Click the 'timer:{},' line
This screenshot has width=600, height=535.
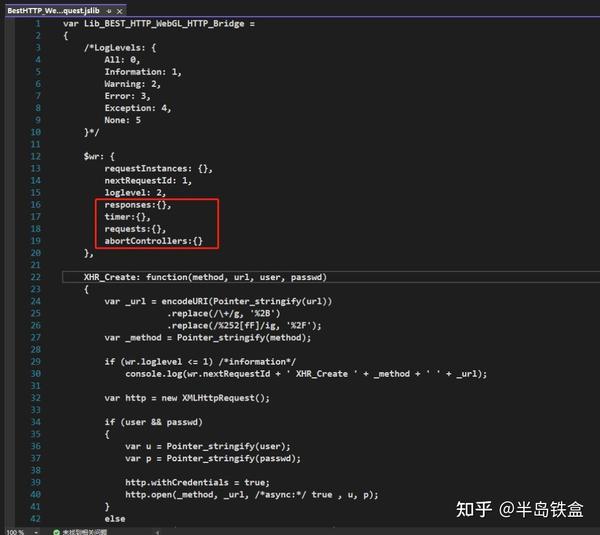pyautogui.click(x=127, y=217)
